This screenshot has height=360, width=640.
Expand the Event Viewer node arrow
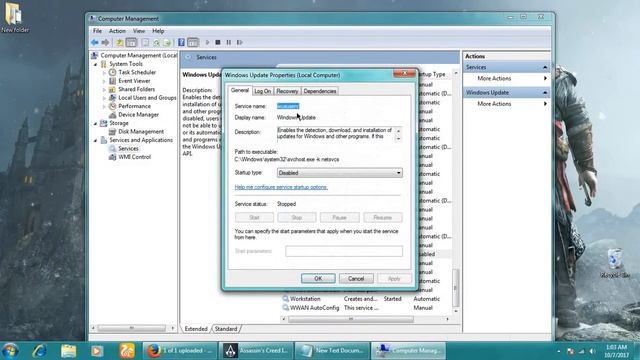104,81
